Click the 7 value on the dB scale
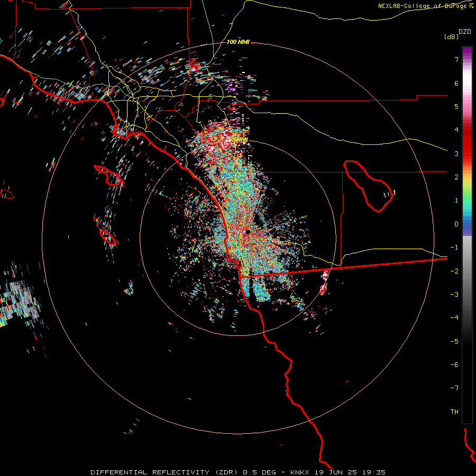Image resolution: width=476 pixels, height=476 pixels. (456, 59)
